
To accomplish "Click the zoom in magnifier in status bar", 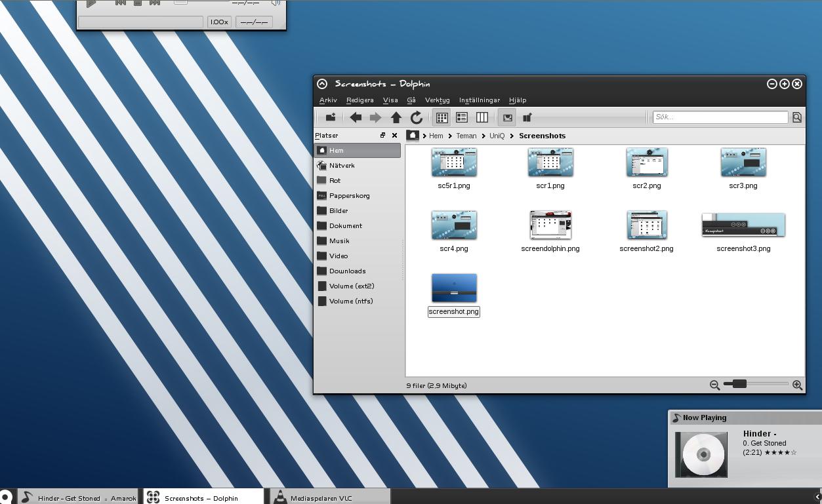I will [x=797, y=385].
